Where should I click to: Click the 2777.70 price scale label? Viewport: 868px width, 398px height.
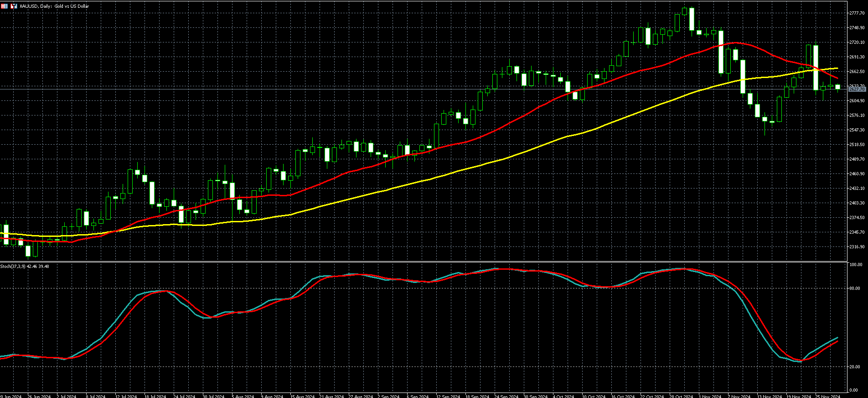pyautogui.click(x=857, y=13)
